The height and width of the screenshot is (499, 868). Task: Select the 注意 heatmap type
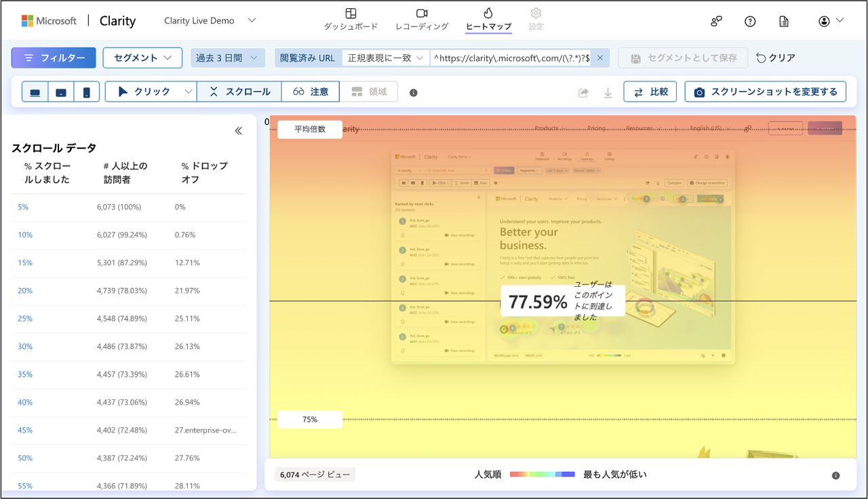pyautogui.click(x=311, y=92)
